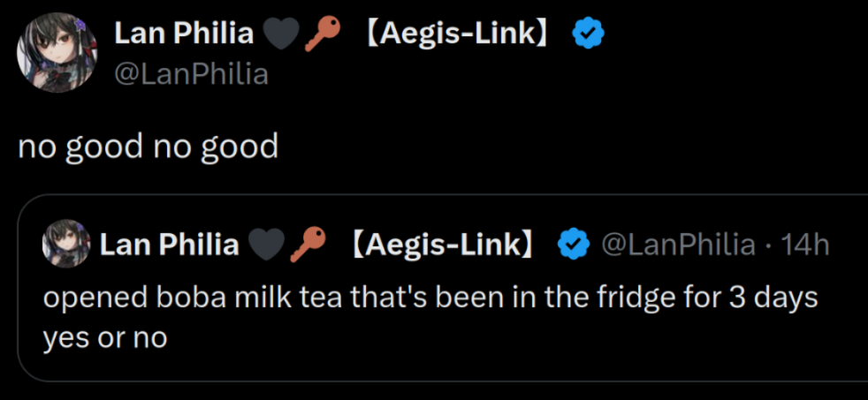Open the gray @LanPhilia handle under the main name
The image size is (868, 400).
tap(191, 74)
